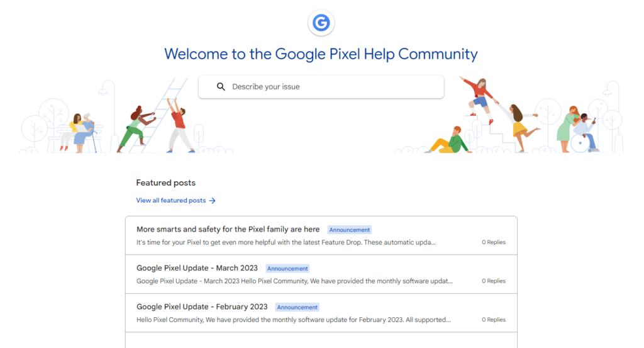
Task: Click Announcement badge on the February 2023 post
Action: tap(297, 308)
